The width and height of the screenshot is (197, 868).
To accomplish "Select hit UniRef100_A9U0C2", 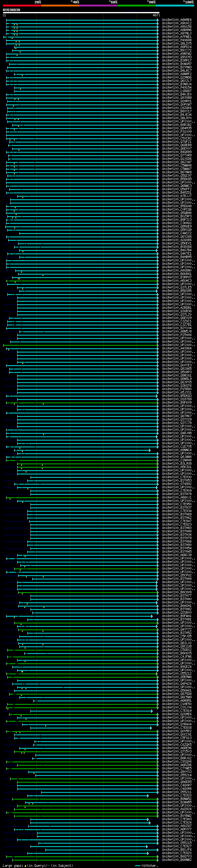I will pos(176,23).
